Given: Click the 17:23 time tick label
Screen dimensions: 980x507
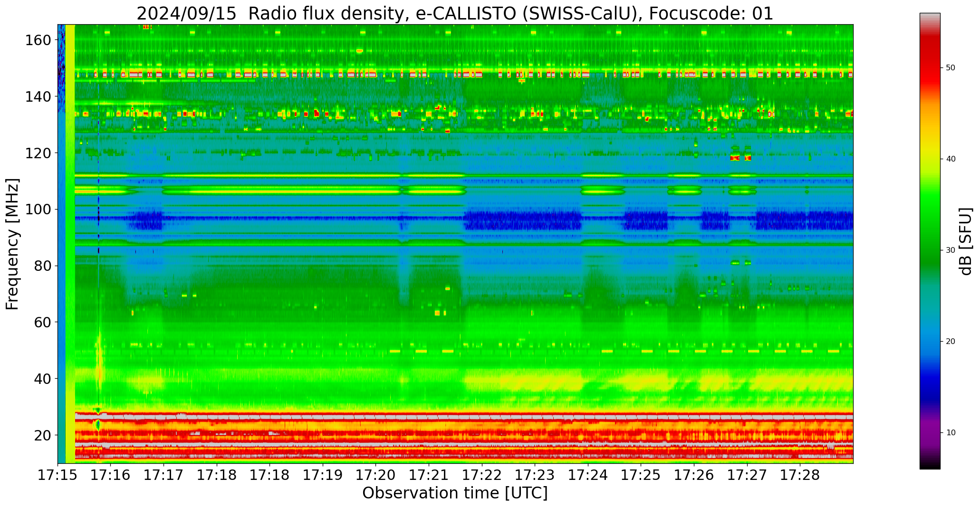Looking at the screenshot, I should pos(535,475).
